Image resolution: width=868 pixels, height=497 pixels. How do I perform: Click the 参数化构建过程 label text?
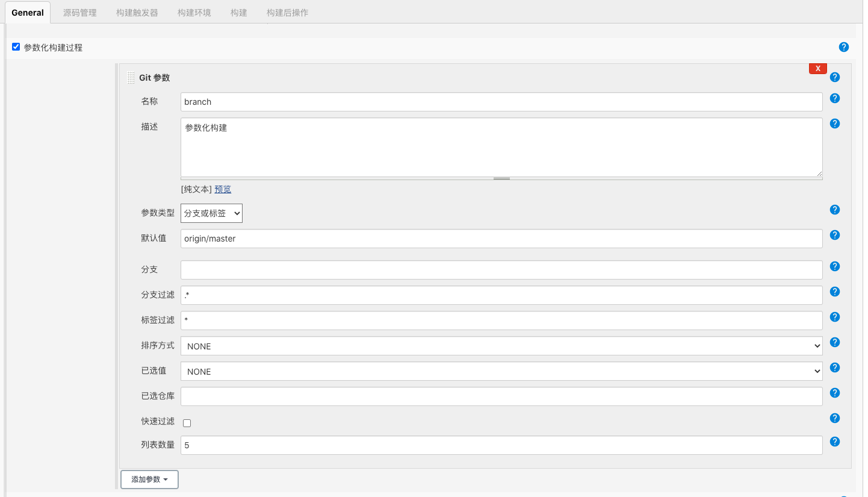point(53,47)
